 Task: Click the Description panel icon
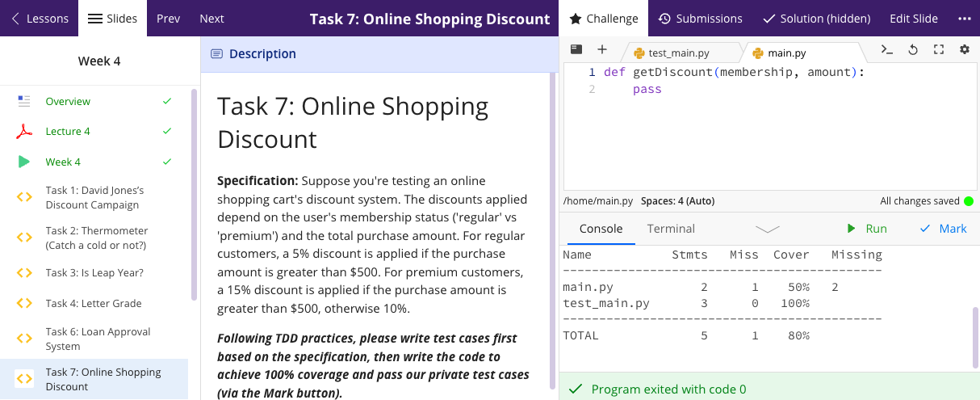coord(216,54)
